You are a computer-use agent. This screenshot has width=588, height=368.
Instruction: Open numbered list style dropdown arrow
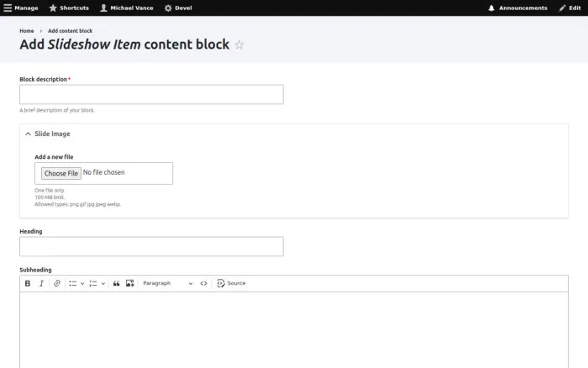(103, 284)
